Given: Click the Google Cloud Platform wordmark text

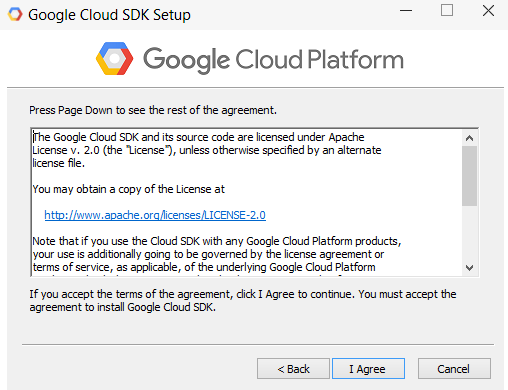Looking at the screenshot, I should [273, 60].
